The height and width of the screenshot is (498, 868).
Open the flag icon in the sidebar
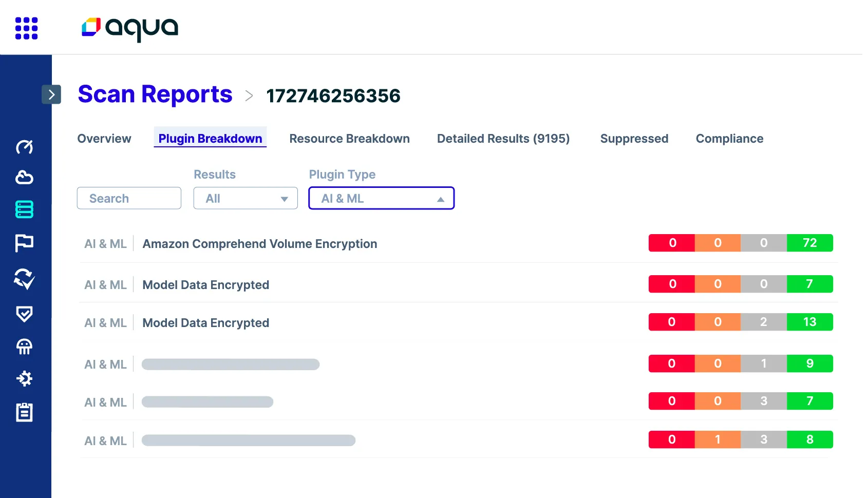click(x=24, y=243)
